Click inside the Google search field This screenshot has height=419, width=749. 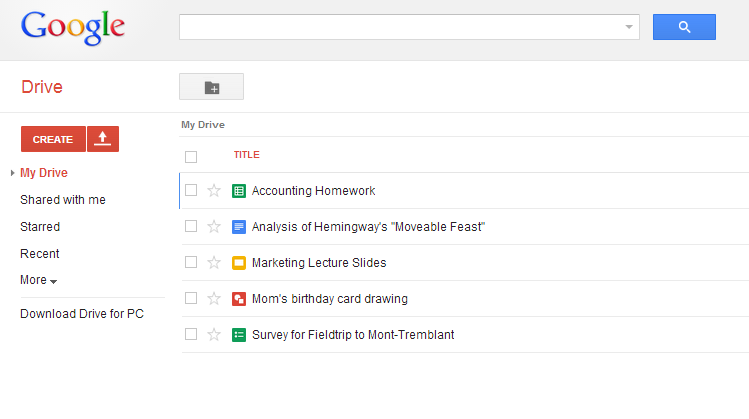tap(400, 27)
